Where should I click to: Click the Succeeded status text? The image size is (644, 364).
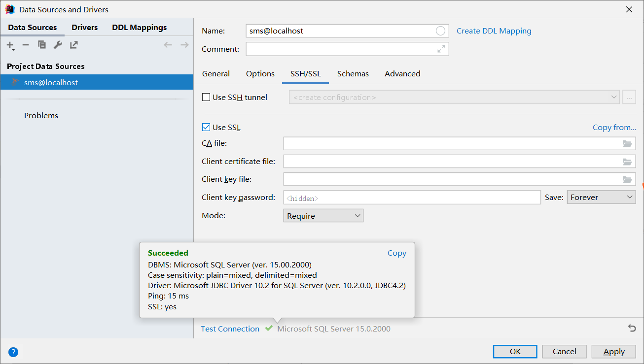coord(168,253)
